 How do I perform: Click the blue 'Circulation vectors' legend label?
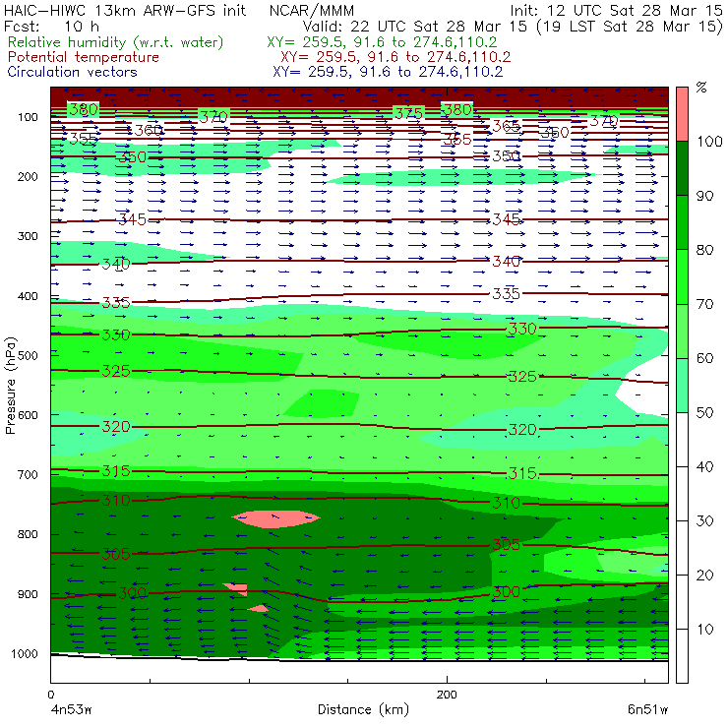coord(72,72)
